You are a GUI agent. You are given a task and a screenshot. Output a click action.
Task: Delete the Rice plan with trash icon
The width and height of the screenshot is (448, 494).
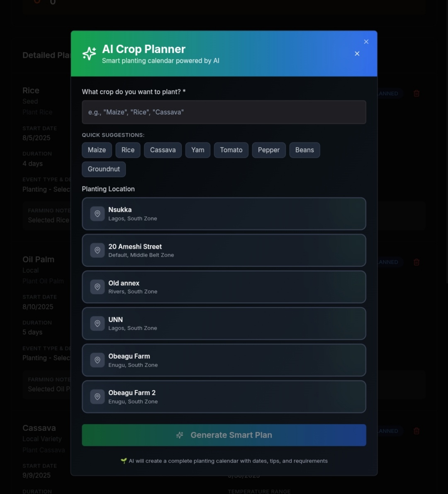coord(416,93)
